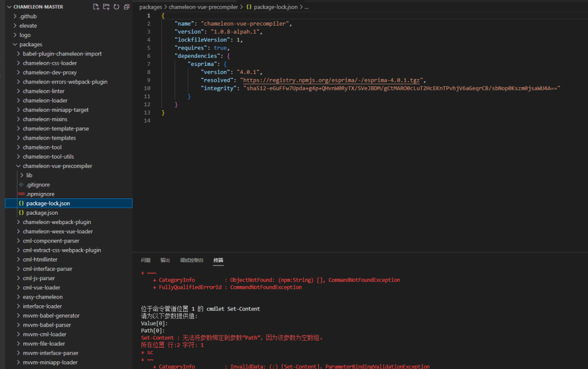Select chameleon-webpack-plugin folder

point(57,222)
